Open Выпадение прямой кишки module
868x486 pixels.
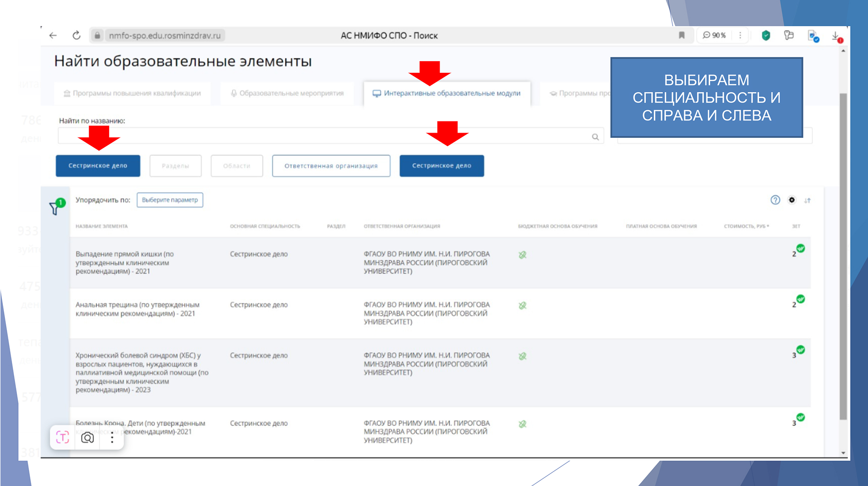(x=124, y=263)
